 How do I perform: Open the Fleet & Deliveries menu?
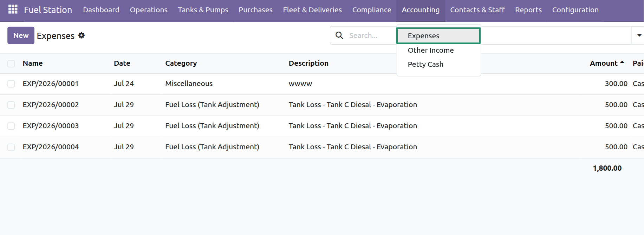click(x=312, y=10)
